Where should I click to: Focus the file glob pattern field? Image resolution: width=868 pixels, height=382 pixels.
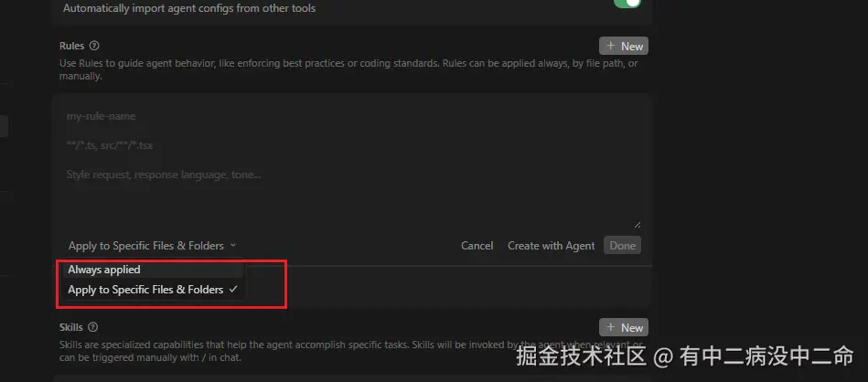coord(352,145)
